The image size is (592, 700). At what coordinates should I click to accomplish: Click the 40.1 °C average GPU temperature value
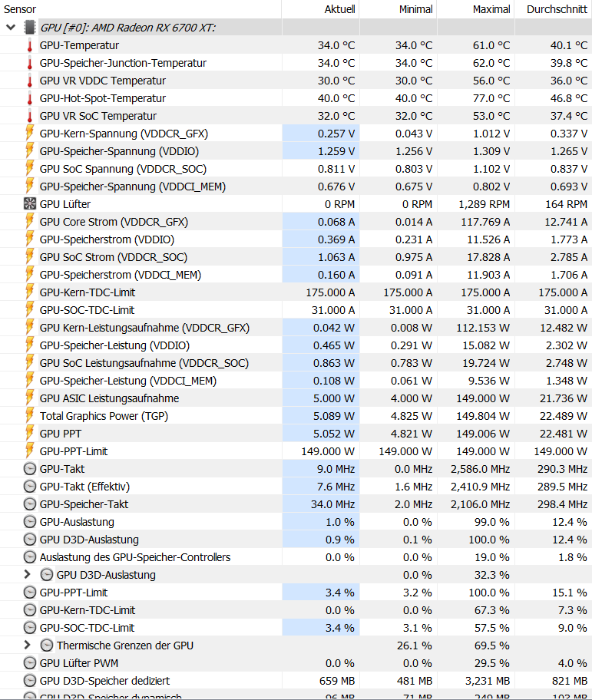[x=569, y=45]
